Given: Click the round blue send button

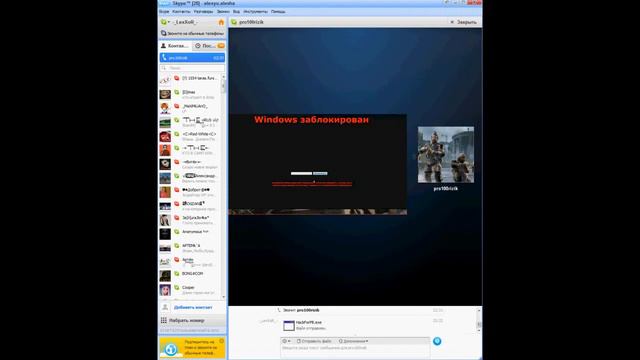Looking at the screenshot, I should [437, 341].
